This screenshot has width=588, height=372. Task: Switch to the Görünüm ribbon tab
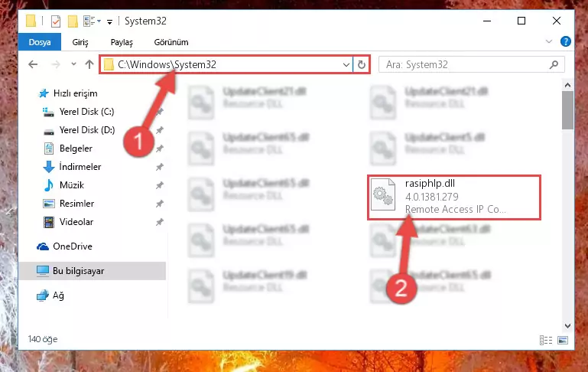coord(171,42)
